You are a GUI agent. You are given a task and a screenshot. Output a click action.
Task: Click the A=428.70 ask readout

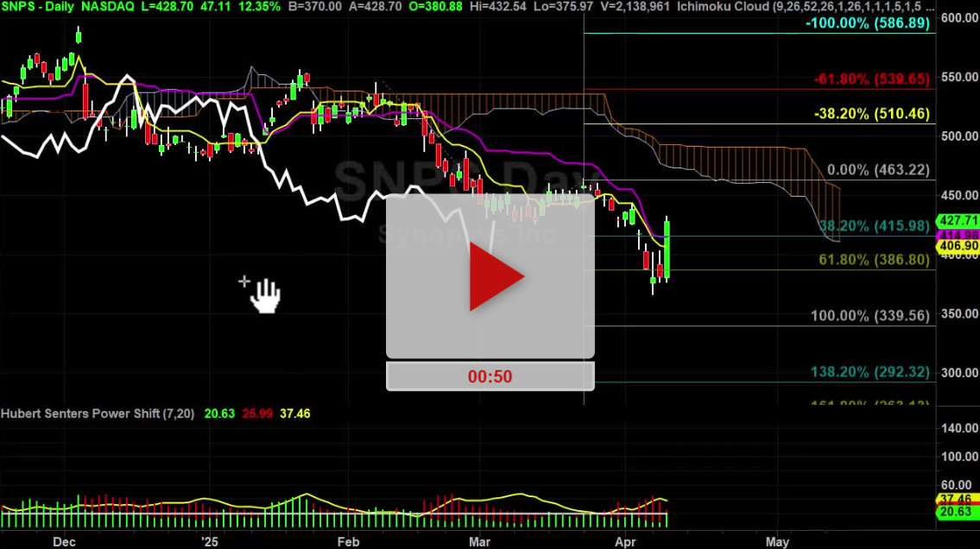(373, 7)
